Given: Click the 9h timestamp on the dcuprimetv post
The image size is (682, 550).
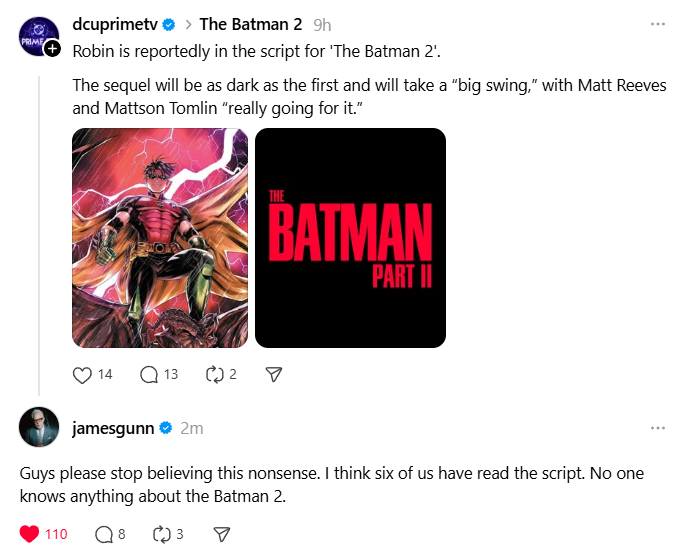Looking at the screenshot, I should (x=322, y=25).
